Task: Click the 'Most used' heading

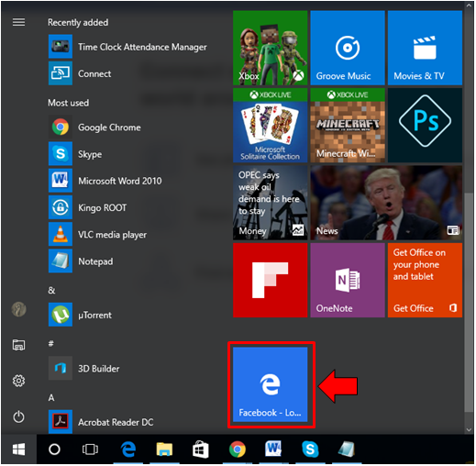Action: [x=68, y=103]
